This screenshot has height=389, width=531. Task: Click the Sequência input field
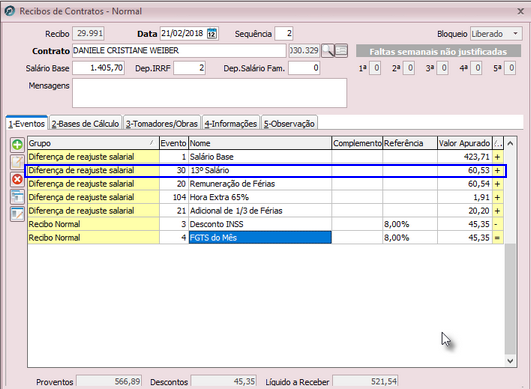pos(284,34)
